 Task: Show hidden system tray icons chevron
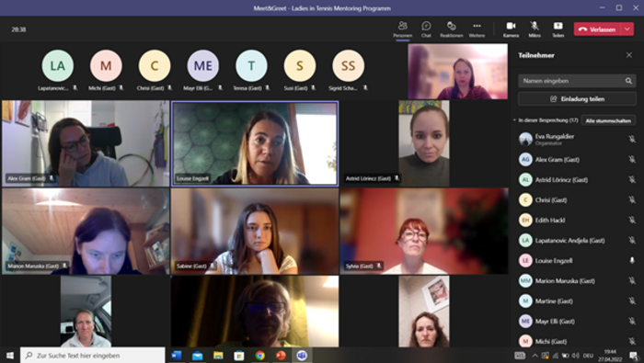(535, 356)
